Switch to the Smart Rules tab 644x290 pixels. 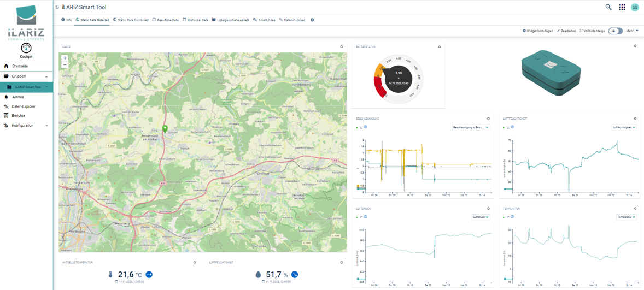click(x=265, y=20)
